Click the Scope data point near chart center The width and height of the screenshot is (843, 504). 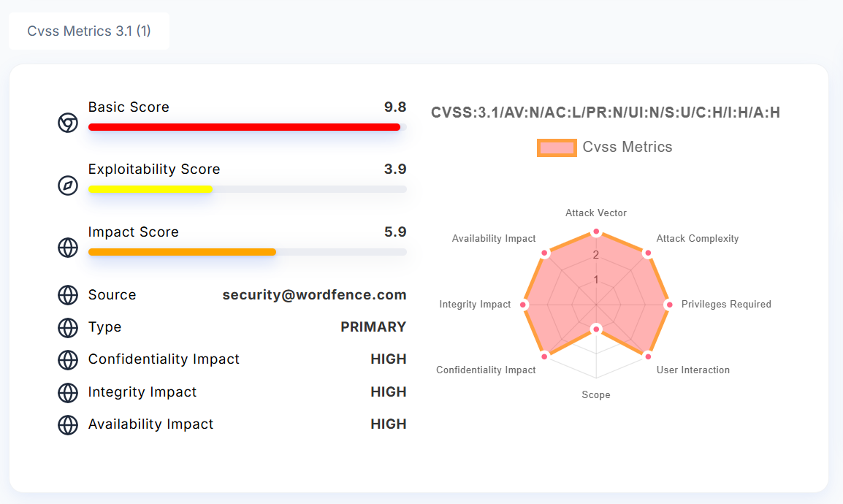click(595, 329)
